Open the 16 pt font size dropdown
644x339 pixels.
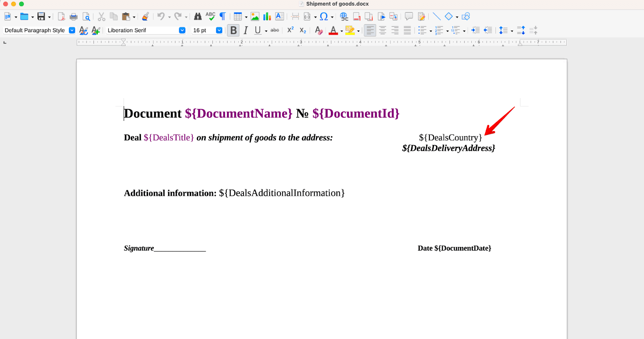[219, 31]
